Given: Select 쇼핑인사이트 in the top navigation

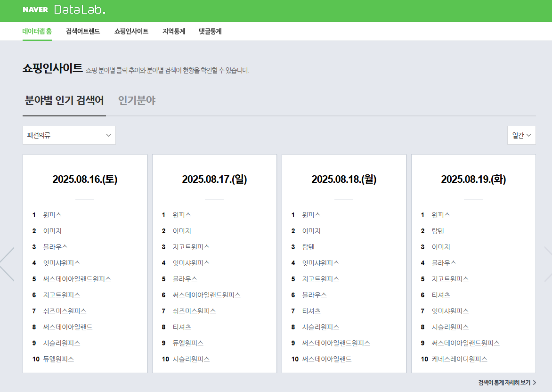Looking at the screenshot, I should pyautogui.click(x=131, y=31).
